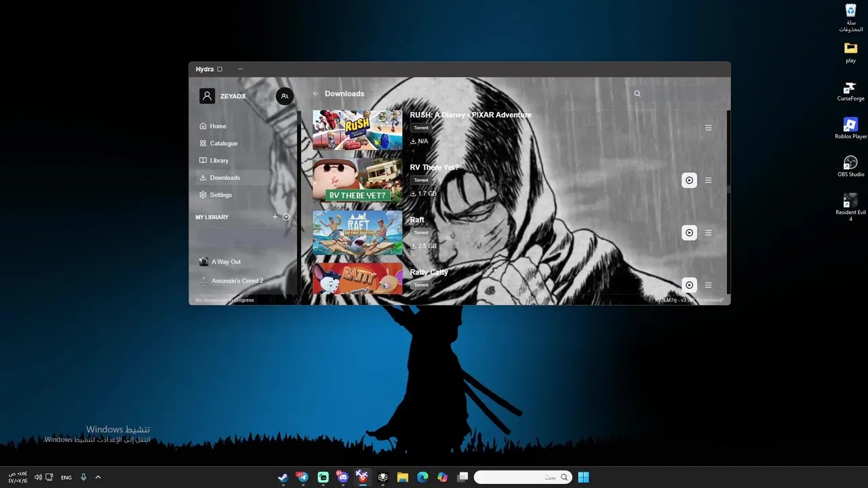Open Task View on the taskbar
This screenshot has width=868, height=488.
pos(462,477)
